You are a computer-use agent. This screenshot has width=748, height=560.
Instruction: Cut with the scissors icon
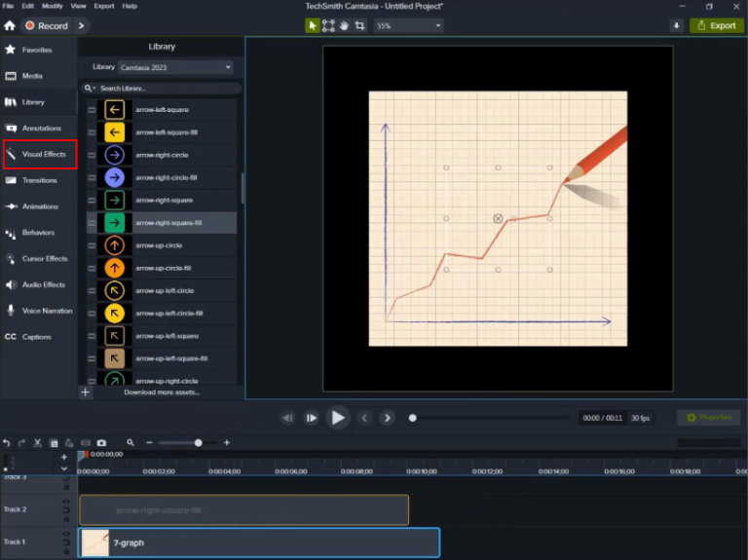[38, 443]
